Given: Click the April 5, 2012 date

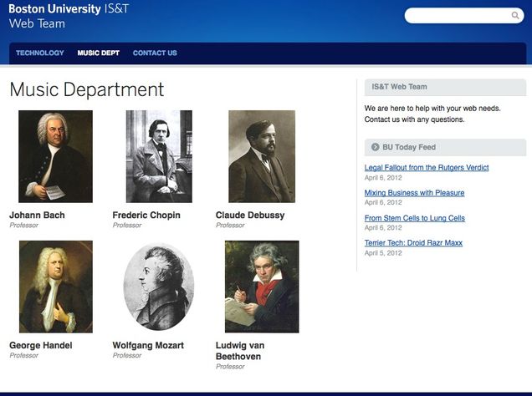Looking at the screenshot, I should [383, 253].
